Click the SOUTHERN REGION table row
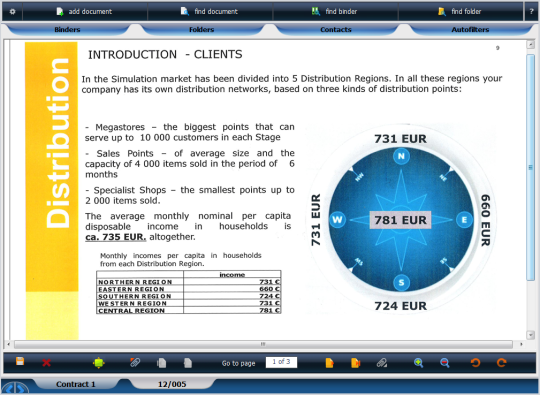 click(x=189, y=296)
